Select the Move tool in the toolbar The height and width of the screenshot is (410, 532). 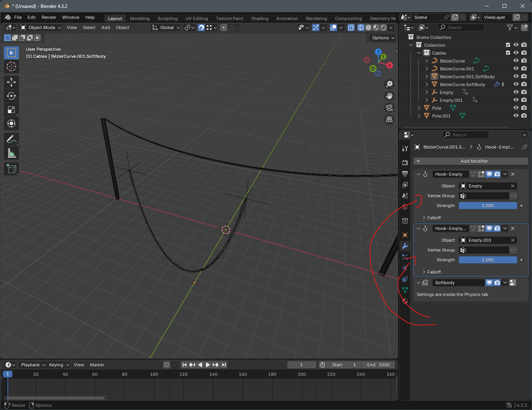click(11, 82)
